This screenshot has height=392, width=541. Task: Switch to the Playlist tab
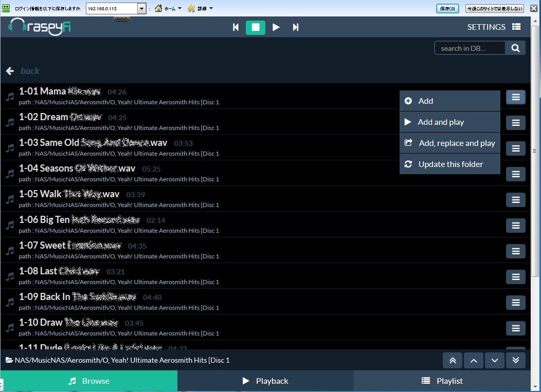click(x=442, y=381)
